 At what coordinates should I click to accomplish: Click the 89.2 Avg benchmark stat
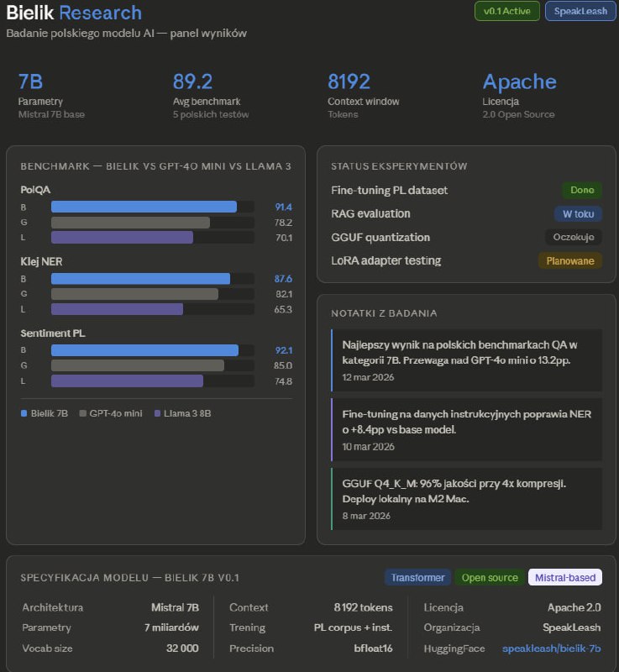click(x=192, y=81)
